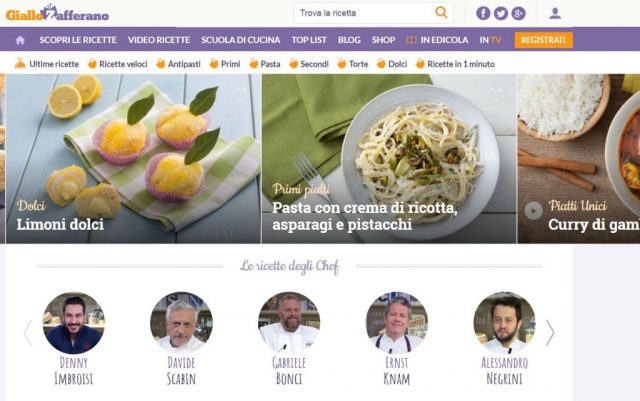This screenshot has width=640, height=401.
Task: Open the Google Plus social icon
Action: [x=518, y=13]
